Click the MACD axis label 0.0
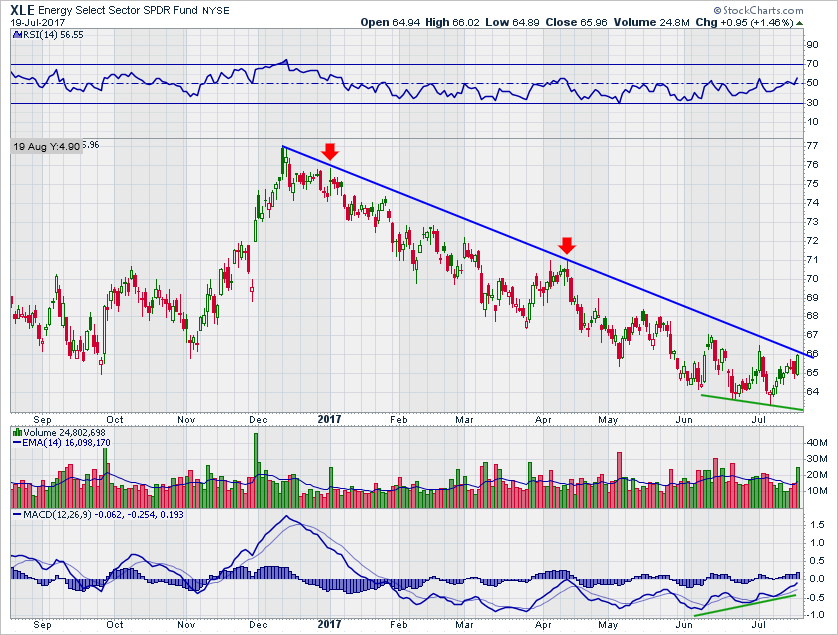The image size is (838, 635). click(817, 578)
